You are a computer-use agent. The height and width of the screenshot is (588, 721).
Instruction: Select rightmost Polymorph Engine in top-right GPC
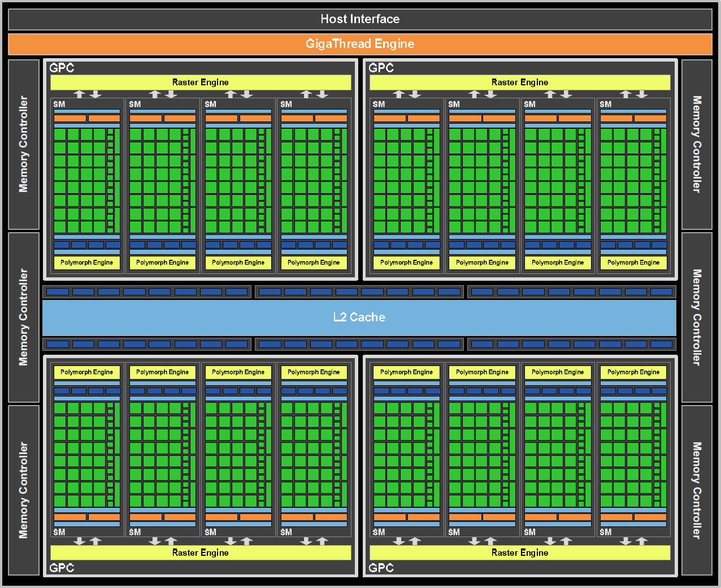633,263
